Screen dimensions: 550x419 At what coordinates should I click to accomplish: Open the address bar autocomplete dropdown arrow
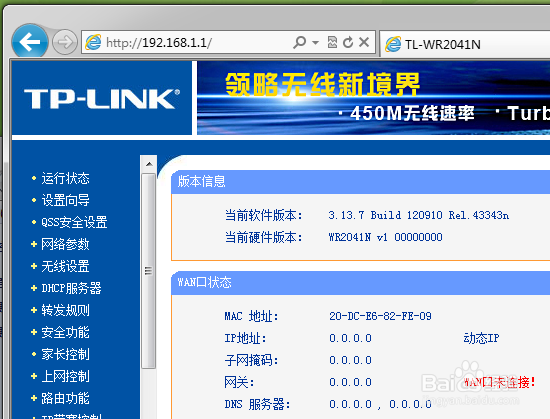[315, 43]
